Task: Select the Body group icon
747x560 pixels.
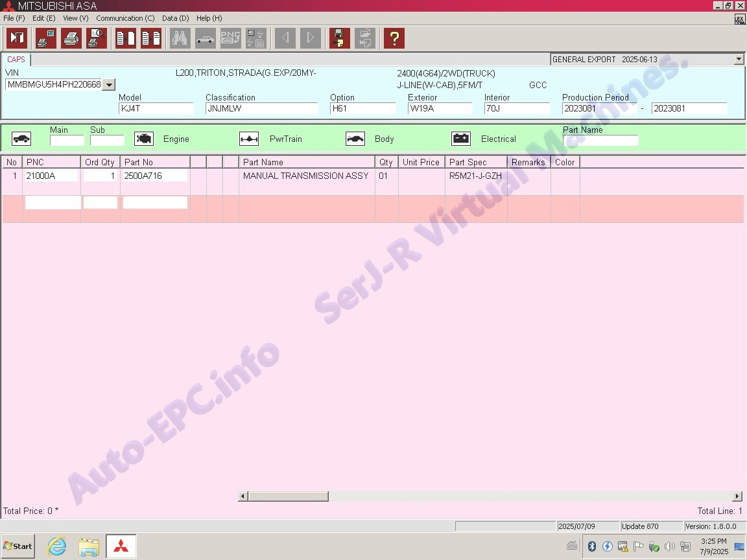Action: [355, 139]
